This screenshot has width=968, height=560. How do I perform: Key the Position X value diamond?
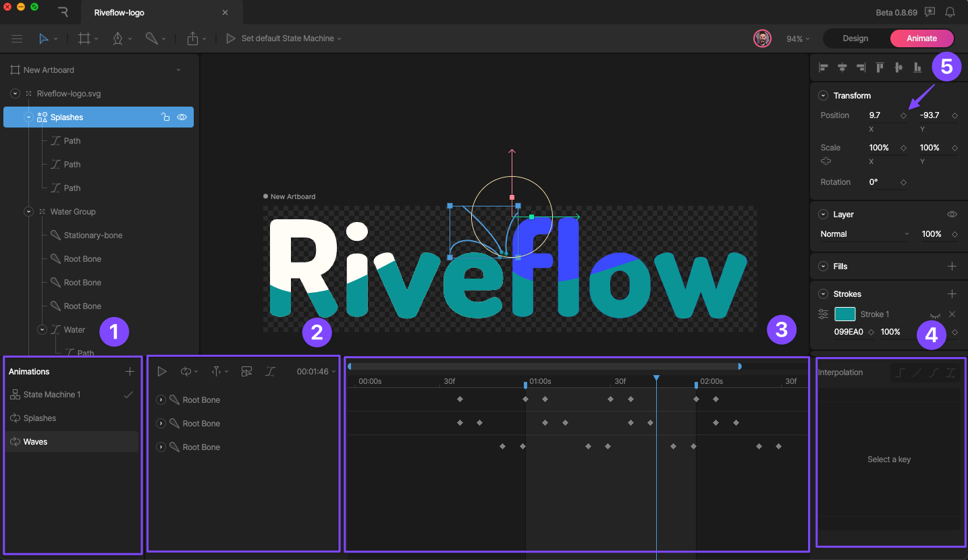903,116
